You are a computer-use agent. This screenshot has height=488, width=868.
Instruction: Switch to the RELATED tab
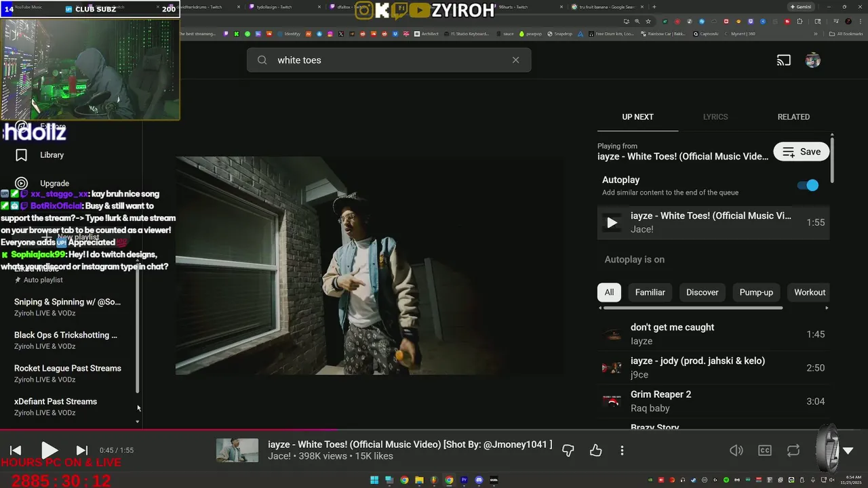[x=793, y=117]
